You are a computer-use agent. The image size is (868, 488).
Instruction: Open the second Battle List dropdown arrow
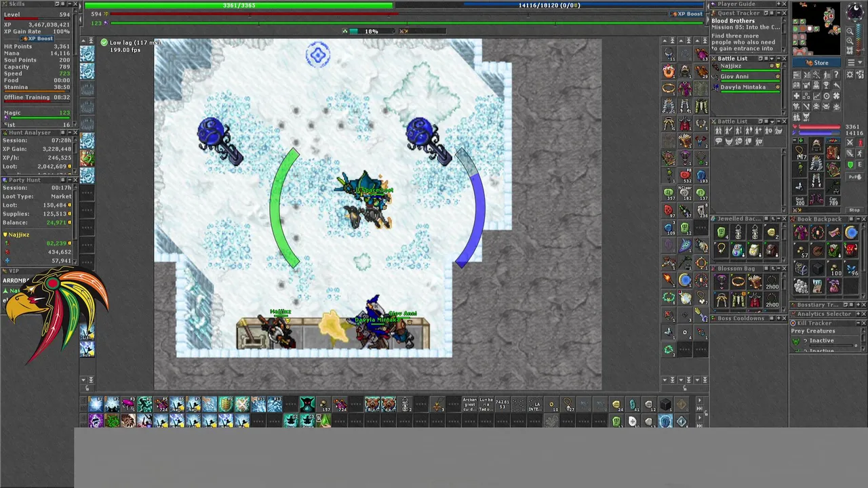coord(772,121)
